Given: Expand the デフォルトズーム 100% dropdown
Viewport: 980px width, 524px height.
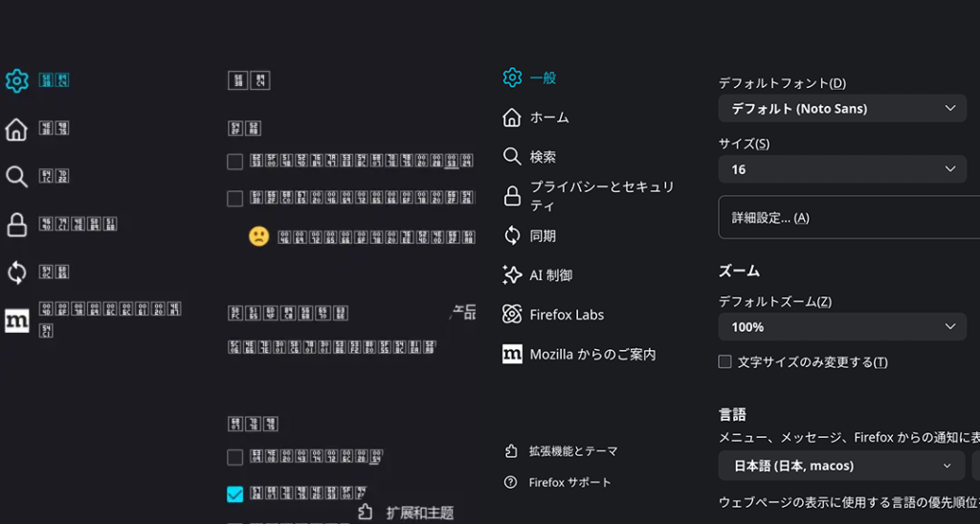Looking at the screenshot, I should [x=842, y=327].
